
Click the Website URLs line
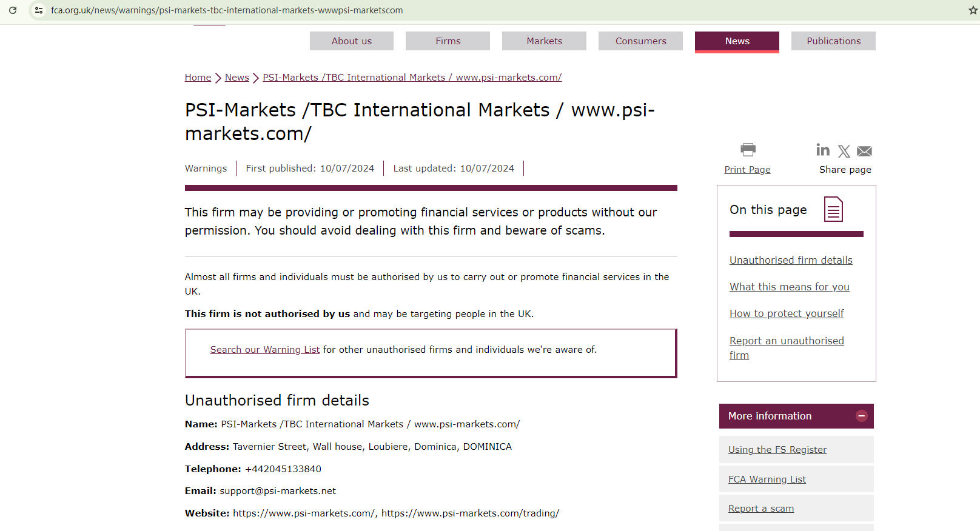[x=372, y=513]
